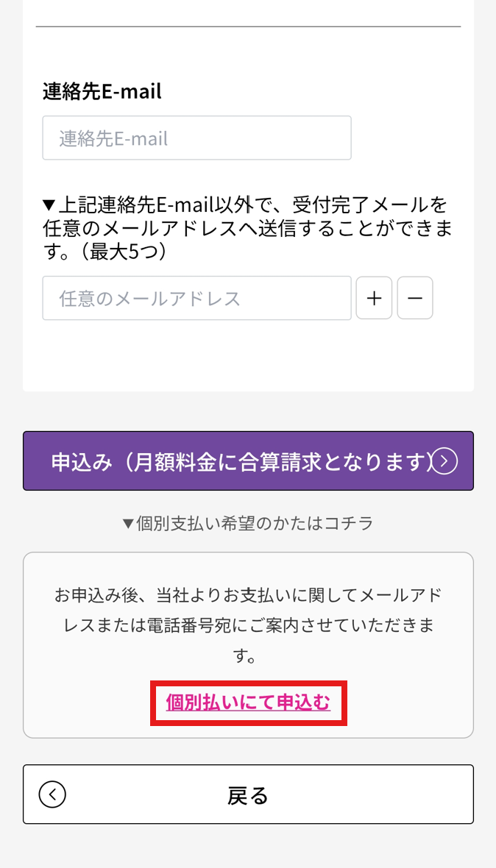Remove an email address with minus button
This screenshot has height=868, width=496.
click(415, 298)
